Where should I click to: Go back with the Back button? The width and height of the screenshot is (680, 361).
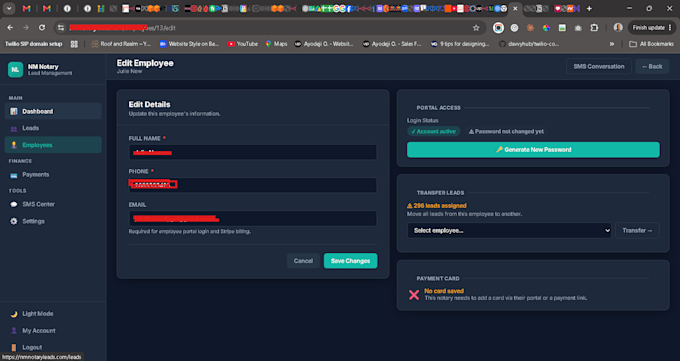[x=652, y=66]
